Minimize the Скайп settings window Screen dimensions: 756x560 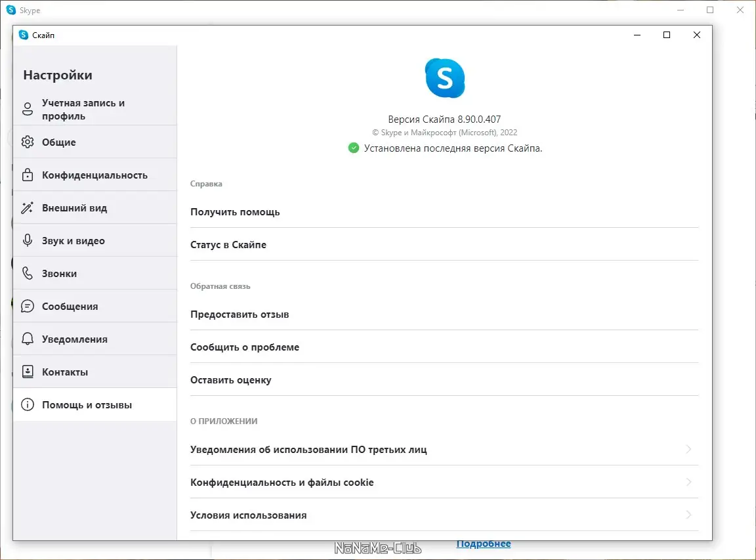click(637, 35)
